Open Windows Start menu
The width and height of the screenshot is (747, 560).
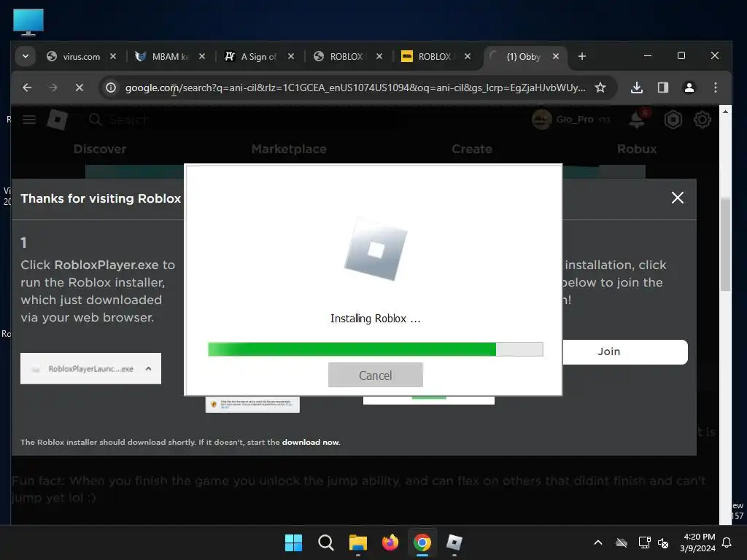tap(293, 542)
